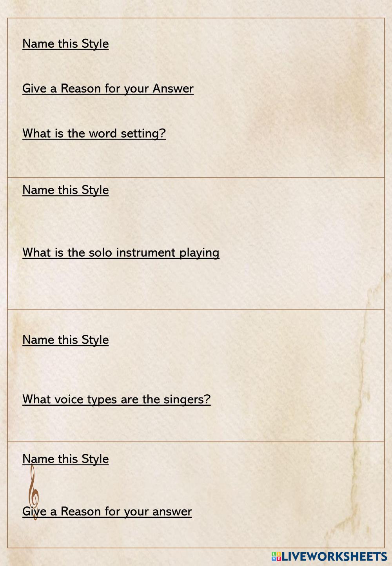The width and height of the screenshot is (392, 566).
Task: Click the colored squares Liveworksheets logo icon
Action: pyautogui.click(x=276, y=556)
